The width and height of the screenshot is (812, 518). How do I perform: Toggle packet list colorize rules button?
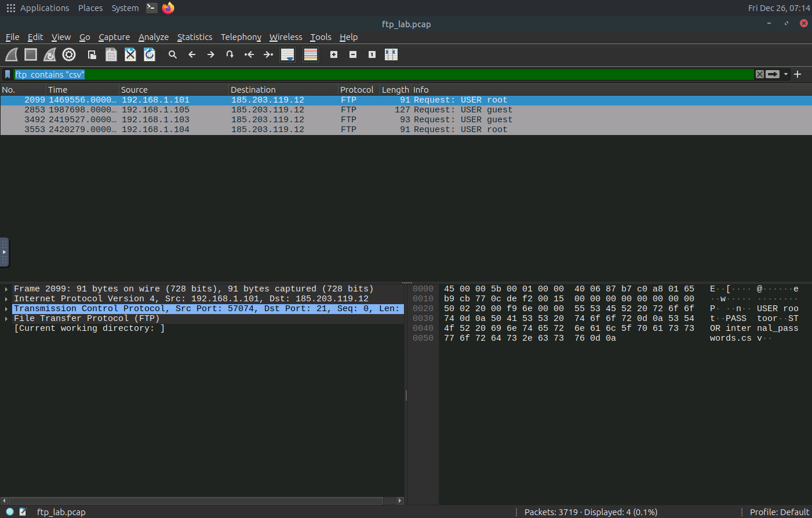point(311,54)
